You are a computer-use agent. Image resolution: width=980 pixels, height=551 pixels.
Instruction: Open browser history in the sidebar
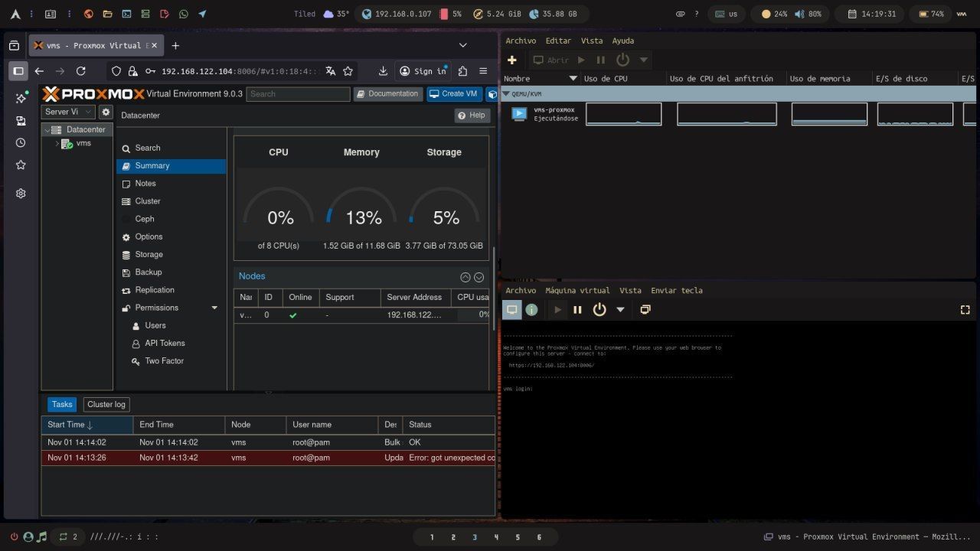21,143
